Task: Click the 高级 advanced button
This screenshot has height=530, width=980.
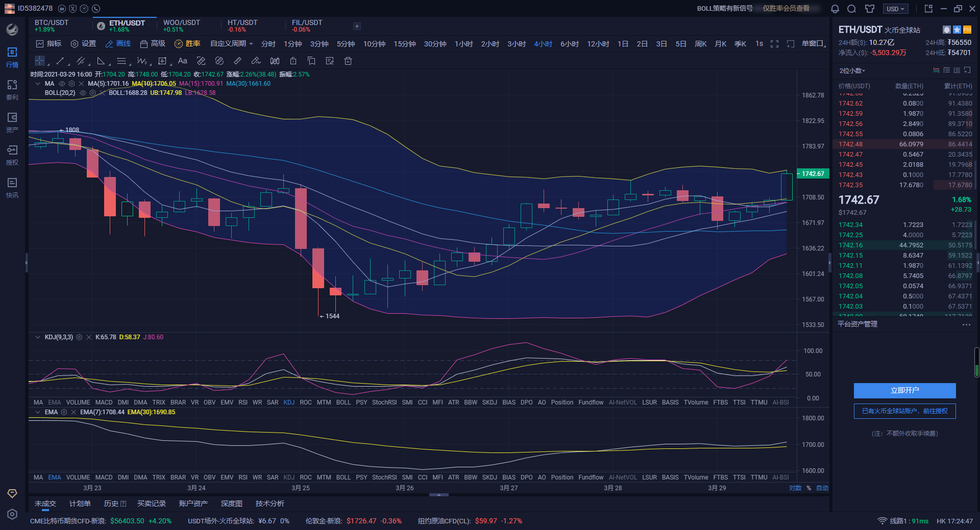Action: pyautogui.click(x=153, y=44)
